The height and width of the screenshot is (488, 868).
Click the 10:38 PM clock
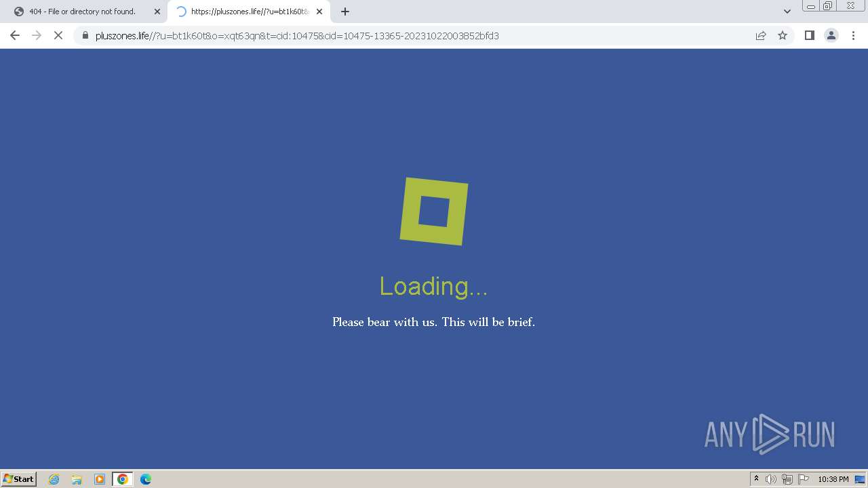point(833,479)
